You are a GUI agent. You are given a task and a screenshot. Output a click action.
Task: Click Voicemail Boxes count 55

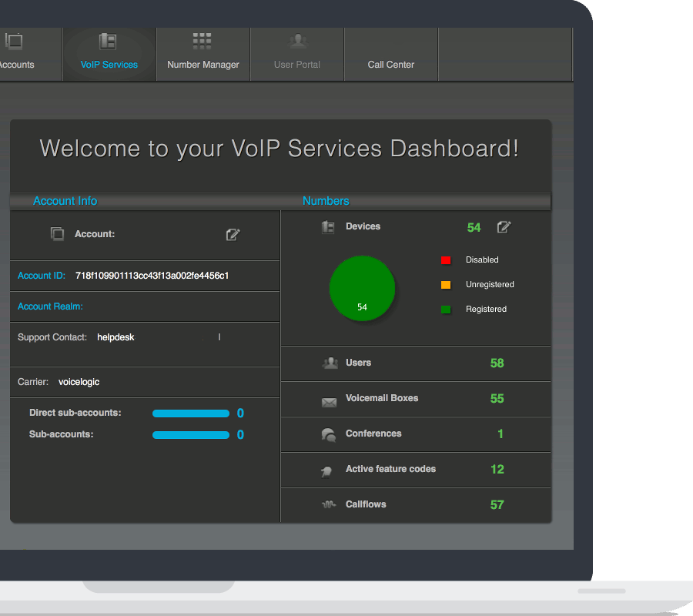point(497,399)
